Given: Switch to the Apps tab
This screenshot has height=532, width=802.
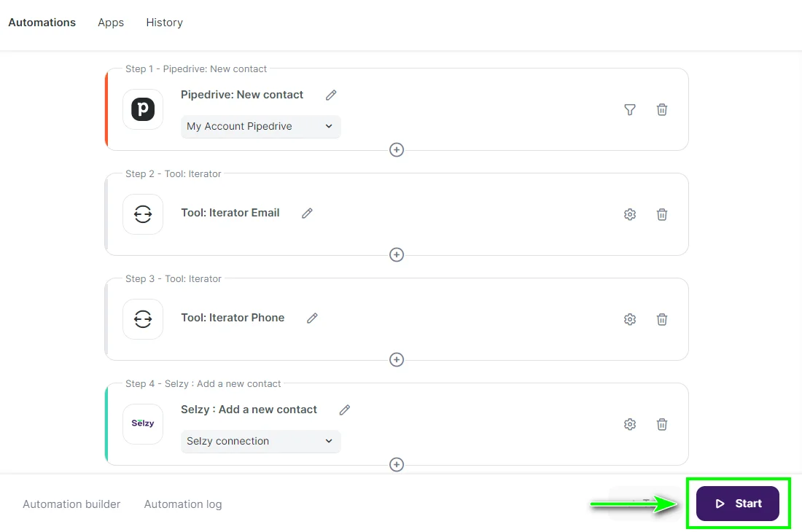Looking at the screenshot, I should 110,22.
